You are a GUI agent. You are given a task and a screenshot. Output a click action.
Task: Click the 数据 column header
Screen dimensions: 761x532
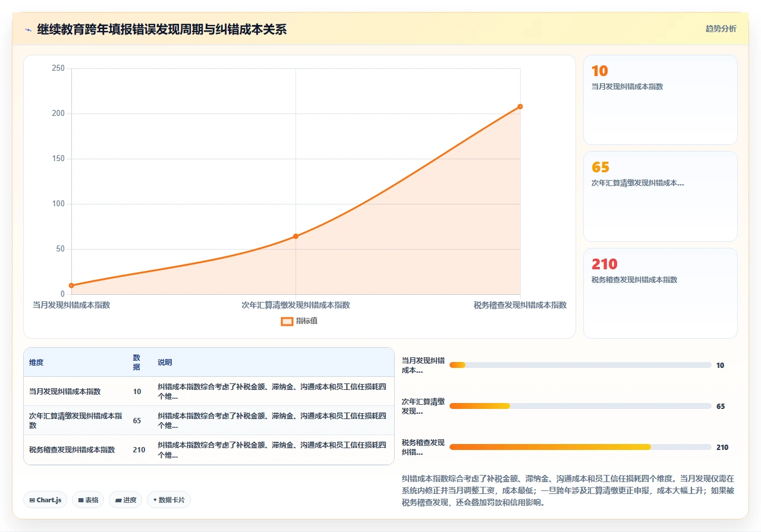137,362
